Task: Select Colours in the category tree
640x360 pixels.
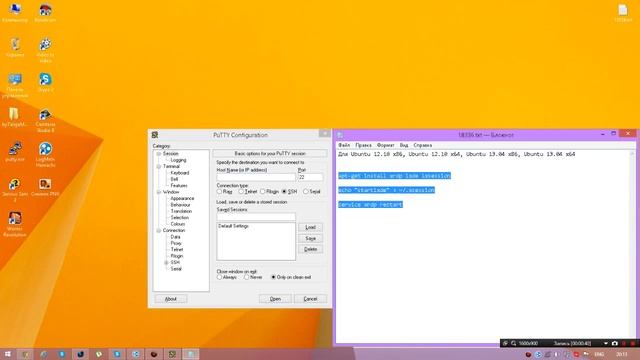Action: [x=178, y=224]
